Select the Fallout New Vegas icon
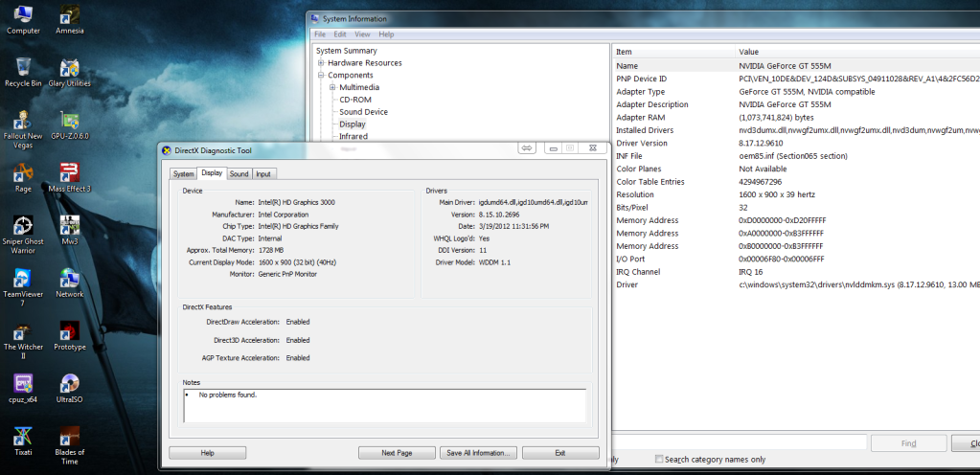The width and height of the screenshot is (980, 475). (23, 128)
